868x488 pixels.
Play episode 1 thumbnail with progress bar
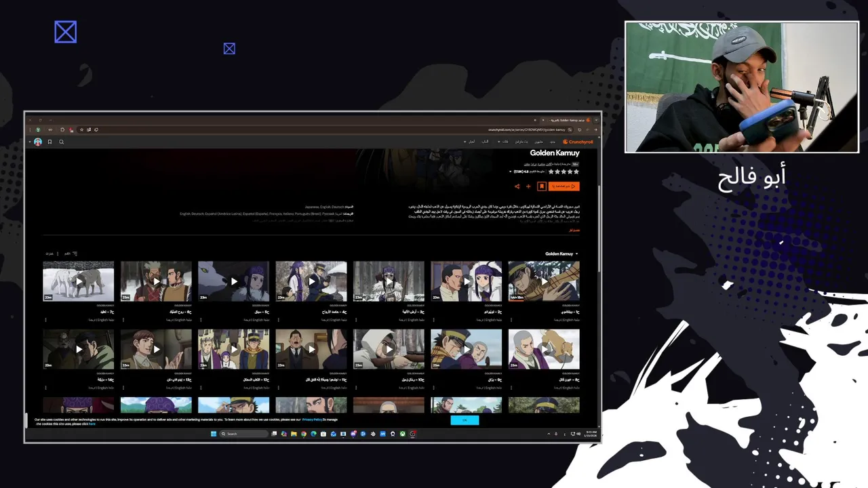click(544, 281)
